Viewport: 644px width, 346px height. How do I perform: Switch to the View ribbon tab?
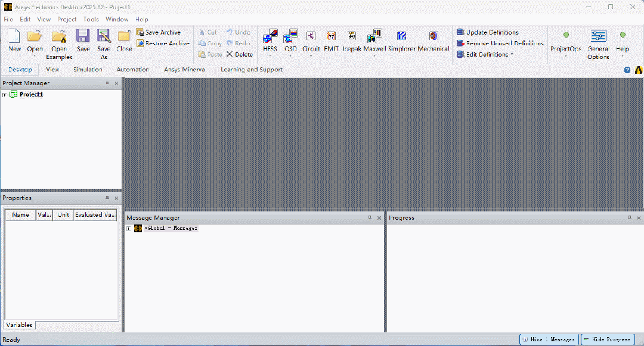(52, 69)
